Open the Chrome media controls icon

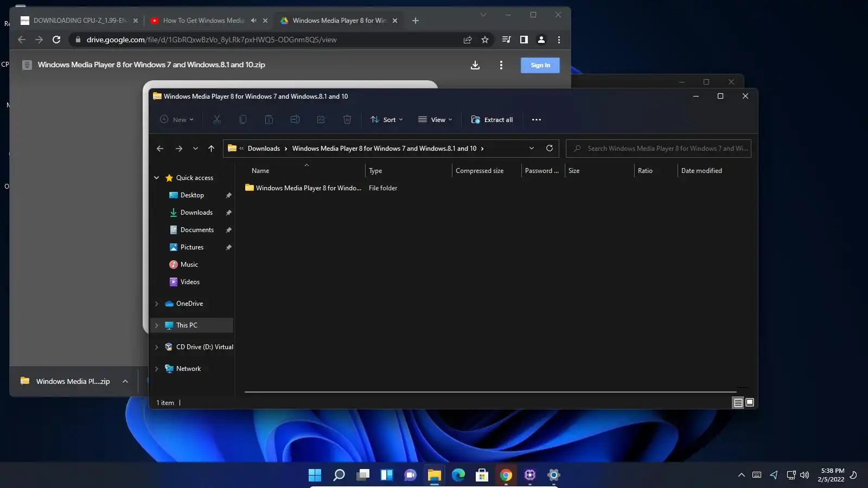point(507,40)
